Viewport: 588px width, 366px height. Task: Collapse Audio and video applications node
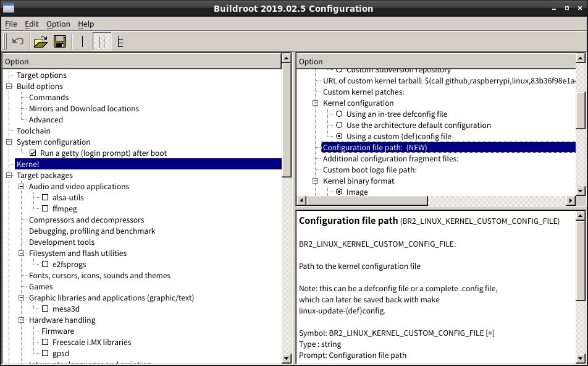(x=22, y=187)
